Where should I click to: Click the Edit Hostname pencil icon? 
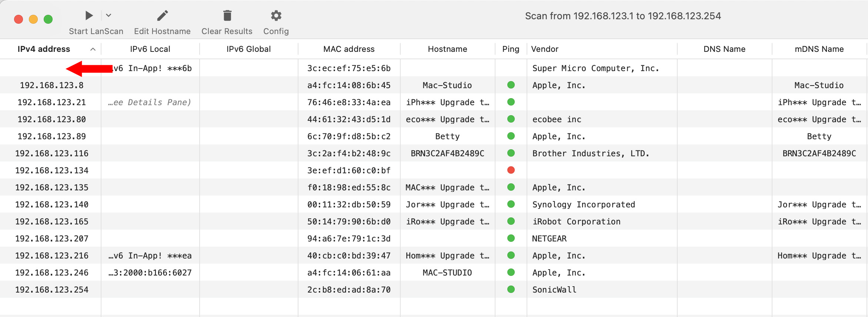(162, 16)
